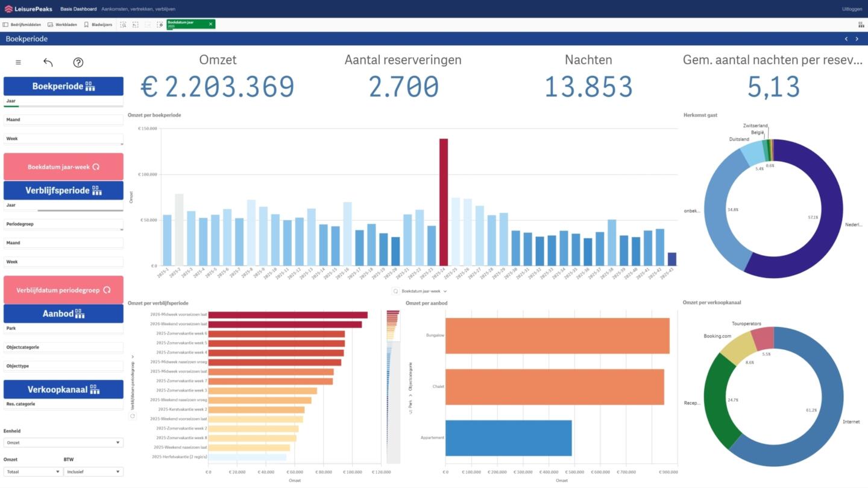This screenshot has height=488, width=868.
Task: Click the Uitloggen link
Action: click(852, 9)
